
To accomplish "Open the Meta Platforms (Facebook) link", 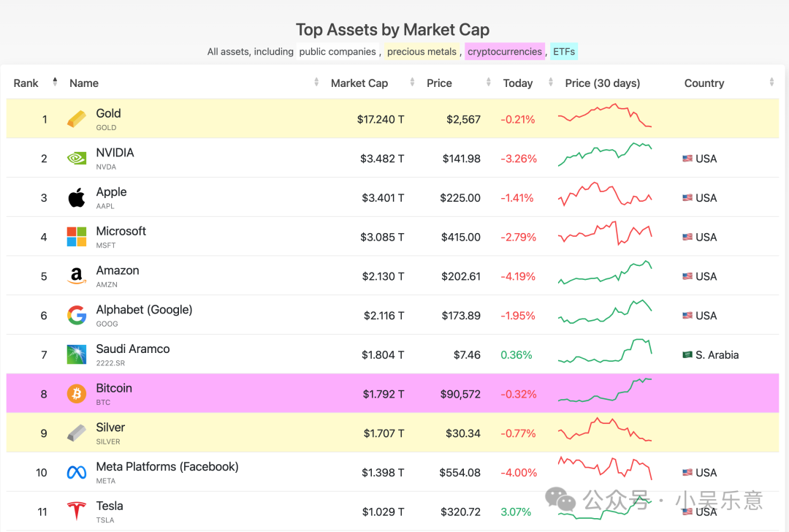I will coord(167,466).
